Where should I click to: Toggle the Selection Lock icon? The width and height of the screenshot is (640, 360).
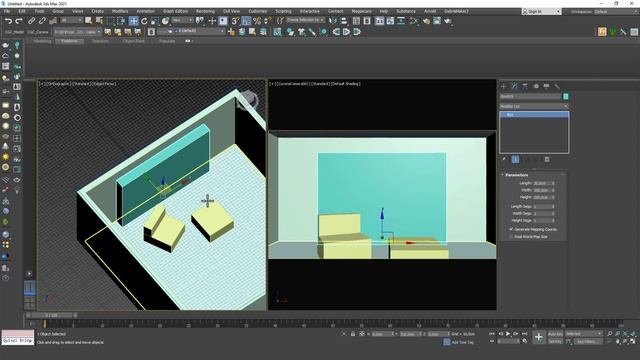(353, 334)
